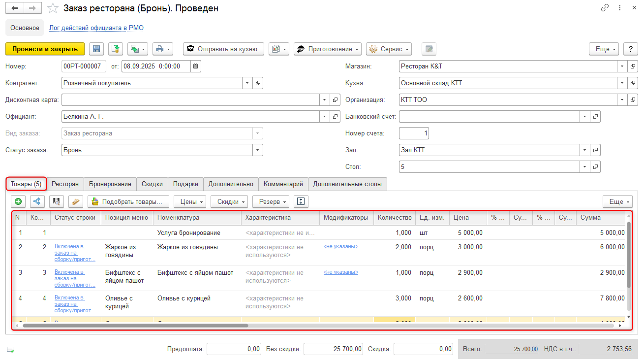This screenshot has width=644, height=363.
Task: Expand the Стол dropdown
Action: pyautogui.click(x=584, y=167)
